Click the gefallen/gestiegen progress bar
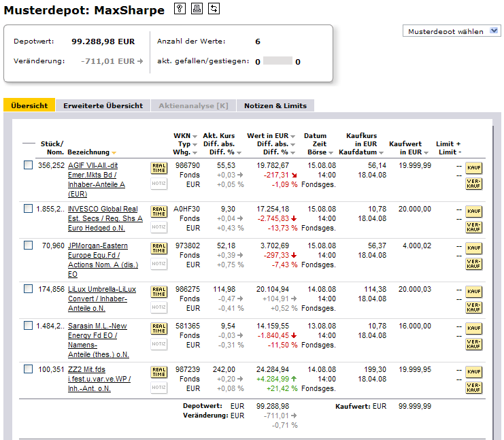504x440 pixels. (x=278, y=61)
